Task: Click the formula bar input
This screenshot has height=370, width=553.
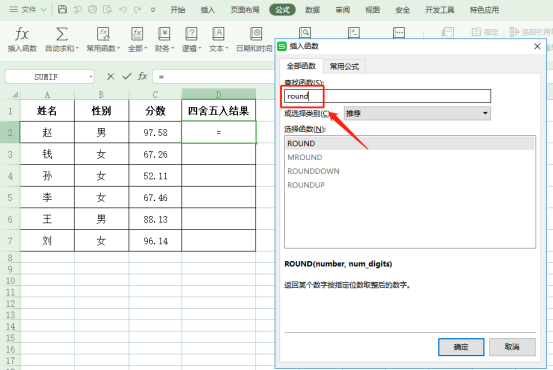Action: (x=214, y=77)
